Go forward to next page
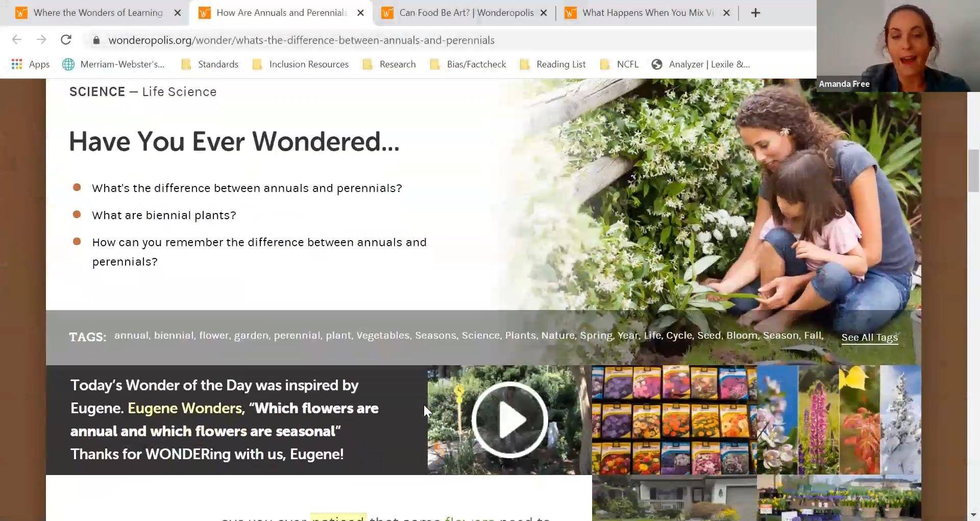 pos(41,40)
